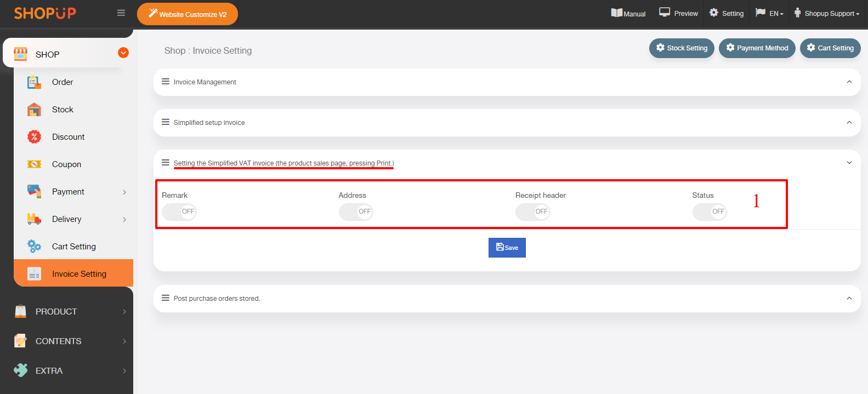
Task: Click the Order clipboard icon
Action: point(34,82)
